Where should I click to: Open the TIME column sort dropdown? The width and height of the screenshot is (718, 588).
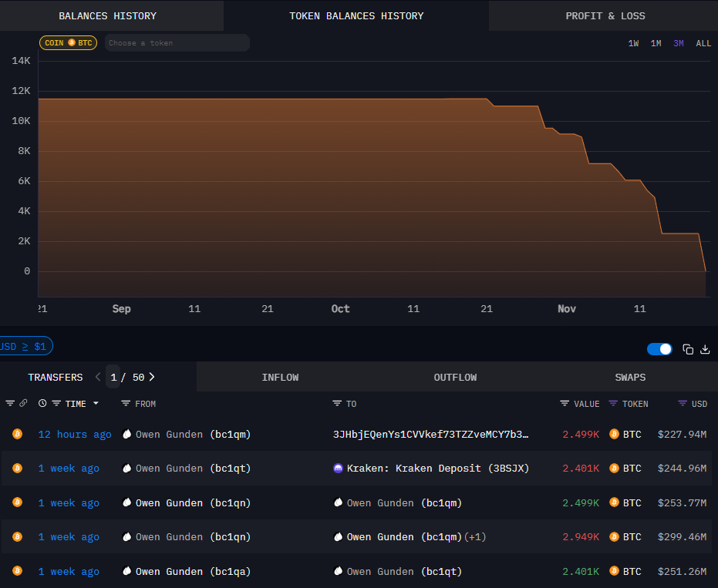pyautogui.click(x=96, y=403)
